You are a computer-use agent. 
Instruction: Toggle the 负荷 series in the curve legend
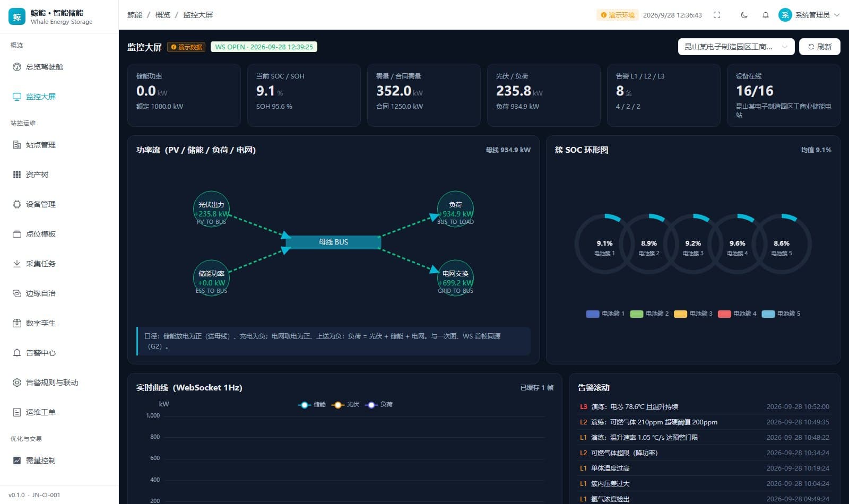tap(378, 404)
